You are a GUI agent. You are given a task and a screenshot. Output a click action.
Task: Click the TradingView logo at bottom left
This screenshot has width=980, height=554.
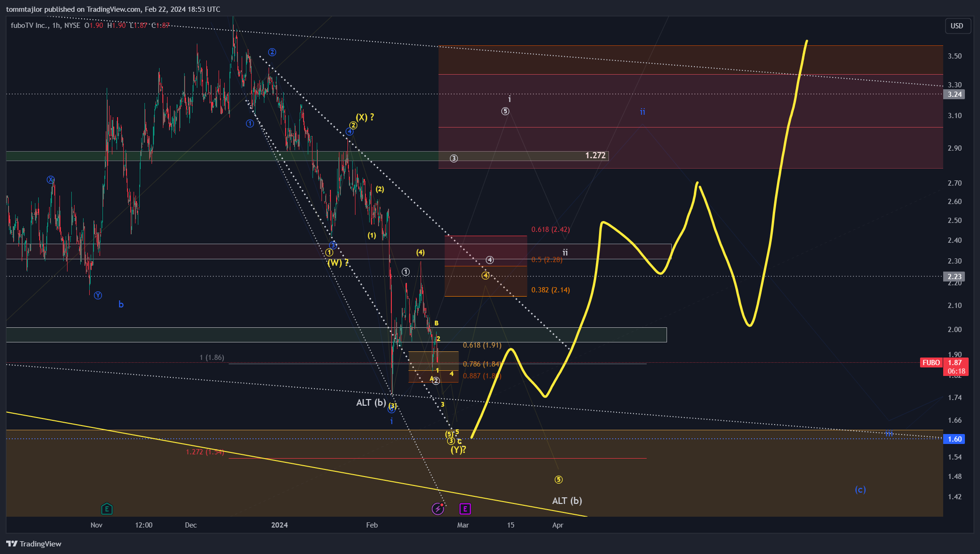tap(34, 544)
